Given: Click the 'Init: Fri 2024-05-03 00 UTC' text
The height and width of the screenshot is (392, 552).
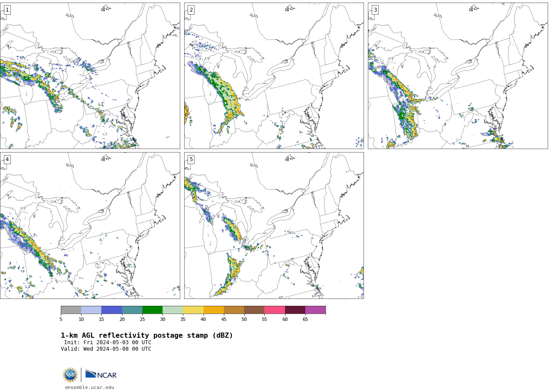Looking at the screenshot, I should click(x=108, y=342).
